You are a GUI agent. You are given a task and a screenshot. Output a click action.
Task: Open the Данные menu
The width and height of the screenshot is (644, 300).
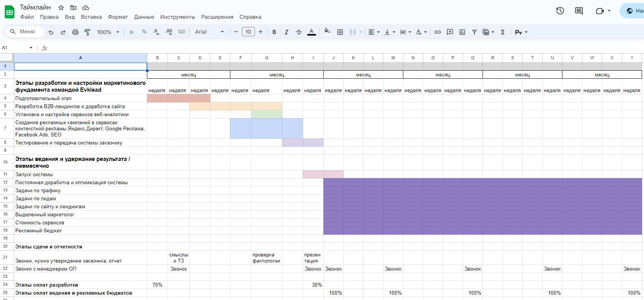tap(144, 17)
